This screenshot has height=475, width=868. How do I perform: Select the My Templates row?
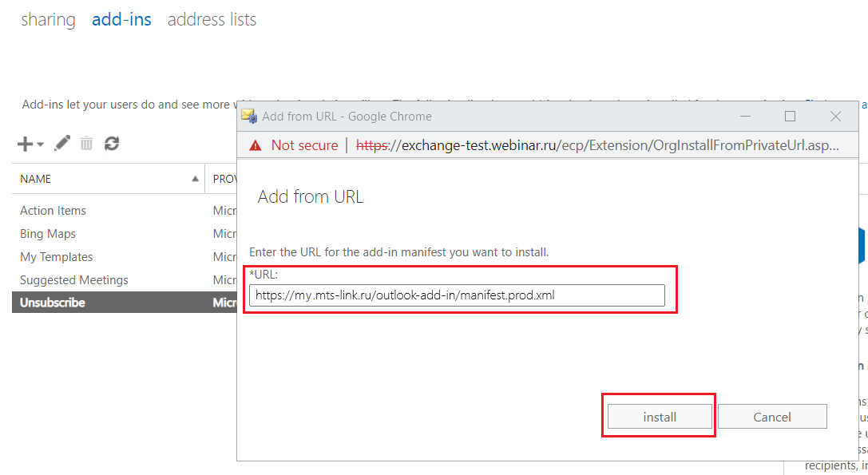point(125,257)
